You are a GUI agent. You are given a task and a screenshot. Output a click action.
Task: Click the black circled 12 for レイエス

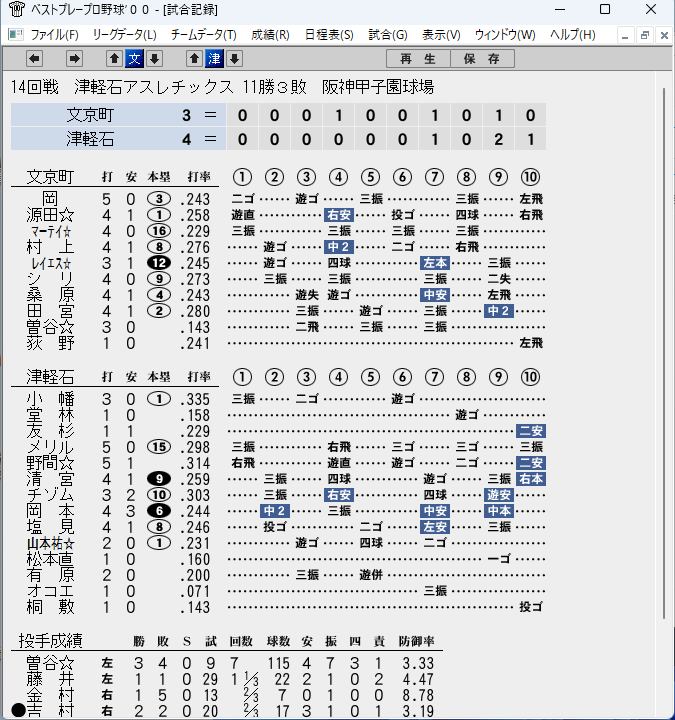tap(159, 263)
